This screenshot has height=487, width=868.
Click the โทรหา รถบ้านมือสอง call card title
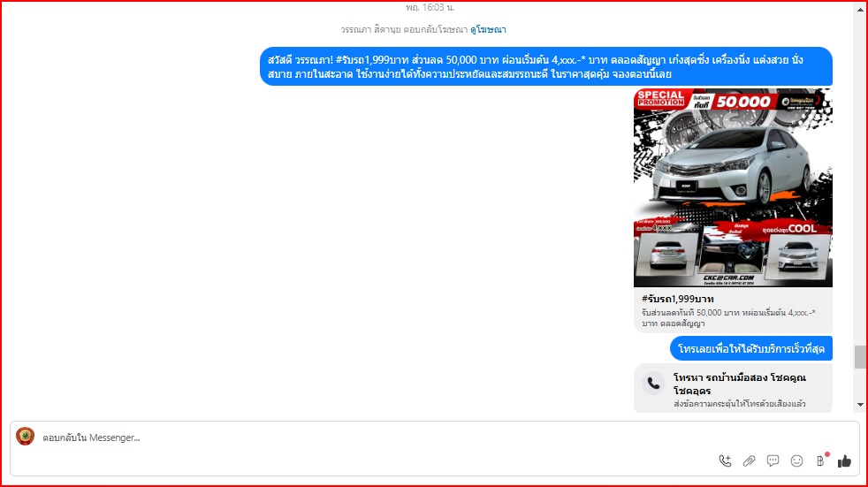[740, 384]
